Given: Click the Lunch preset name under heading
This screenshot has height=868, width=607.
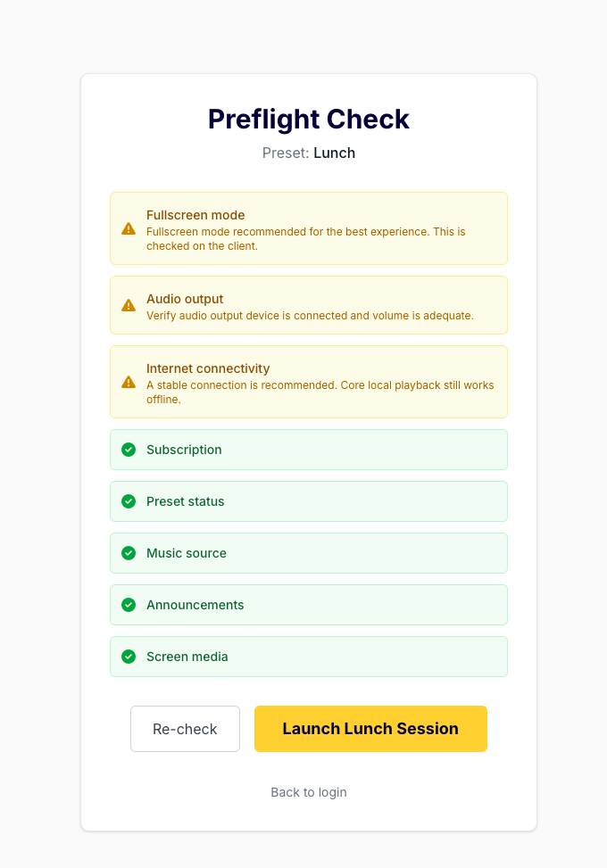Looking at the screenshot, I should (335, 153).
